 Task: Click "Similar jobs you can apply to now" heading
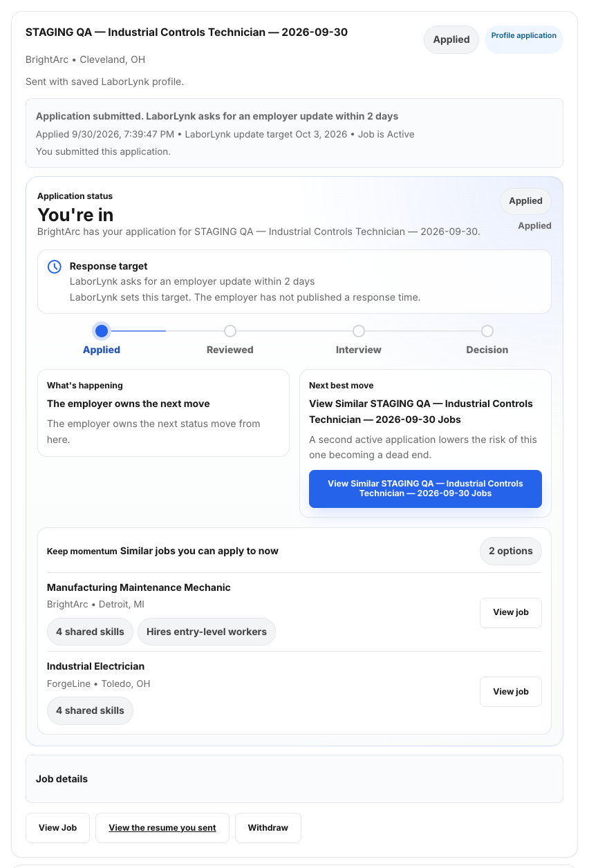[199, 551]
